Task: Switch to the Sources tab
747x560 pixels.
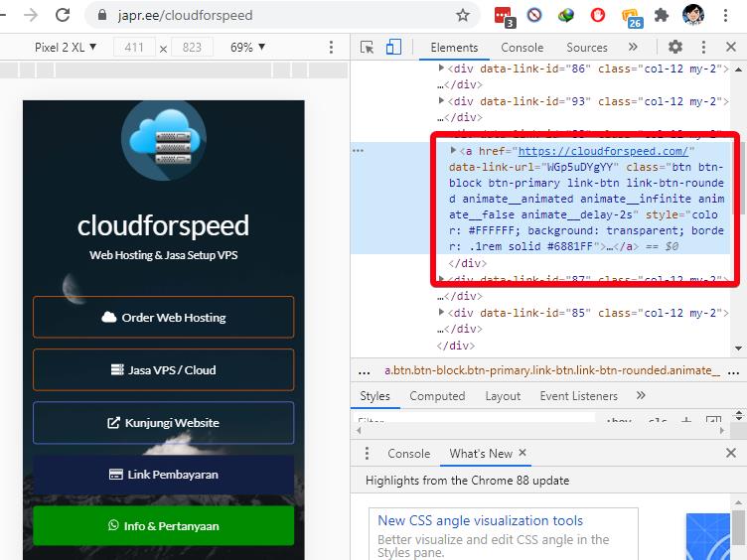Action: pos(587,47)
